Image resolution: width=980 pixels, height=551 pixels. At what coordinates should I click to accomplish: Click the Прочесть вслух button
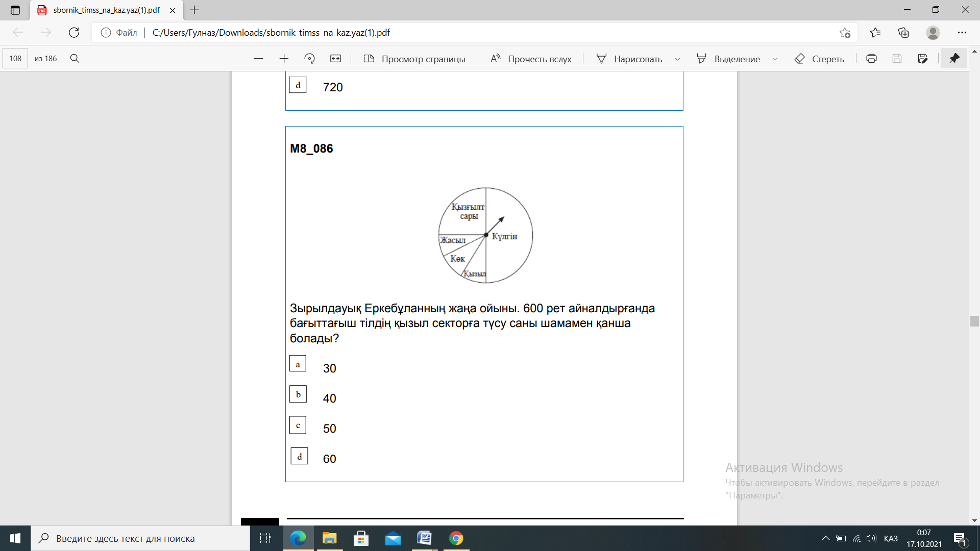point(531,59)
